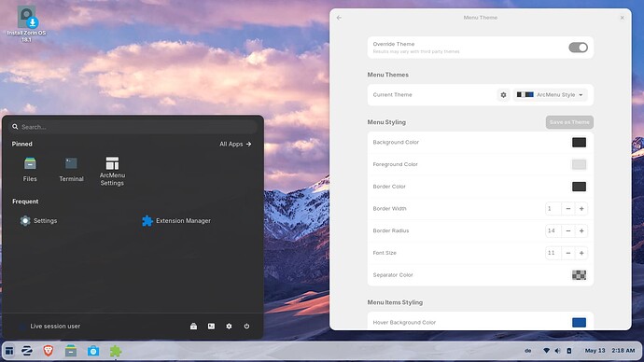Open Extension Manager from Frequent list
The image size is (644, 362).
(x=176, y=221)
